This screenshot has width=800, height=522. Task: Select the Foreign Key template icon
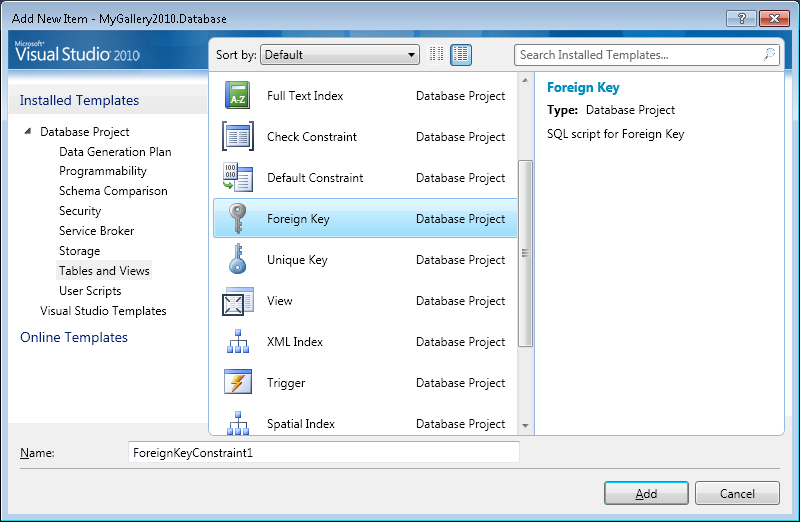[x=237, y=218]
